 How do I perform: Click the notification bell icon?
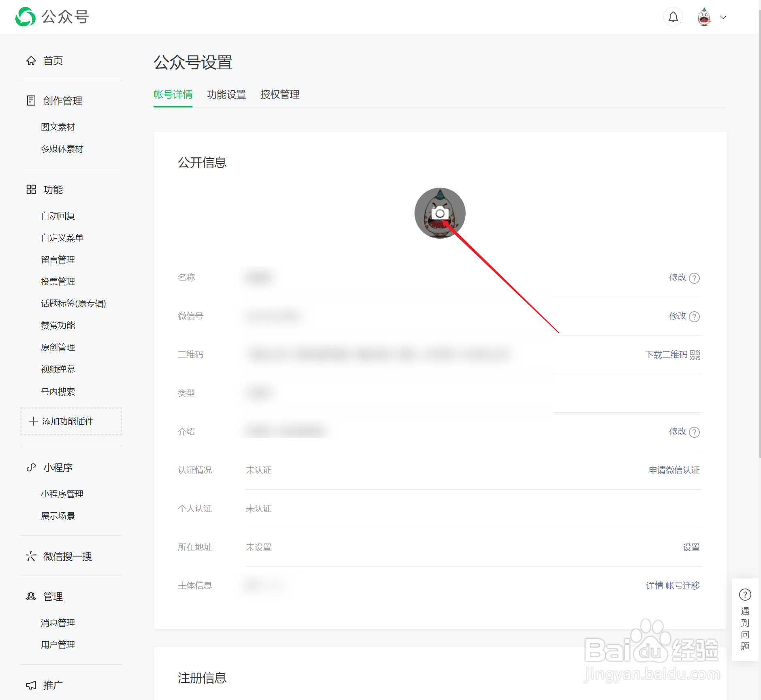coord(673,17)
